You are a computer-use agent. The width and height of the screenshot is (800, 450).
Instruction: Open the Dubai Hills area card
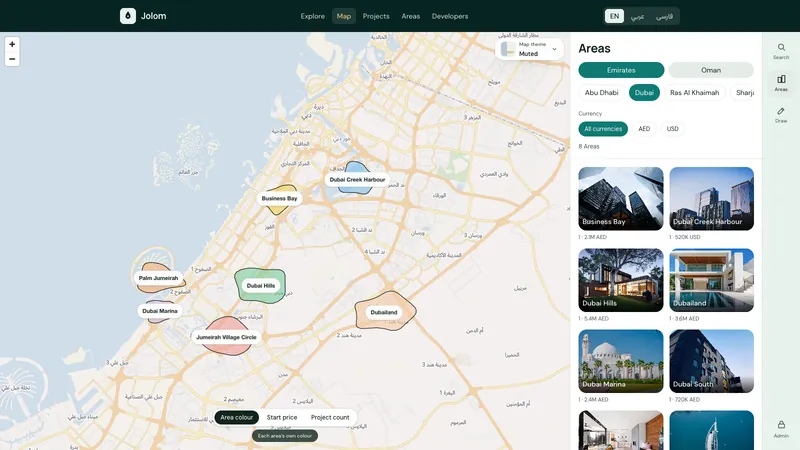click(621, 280)
